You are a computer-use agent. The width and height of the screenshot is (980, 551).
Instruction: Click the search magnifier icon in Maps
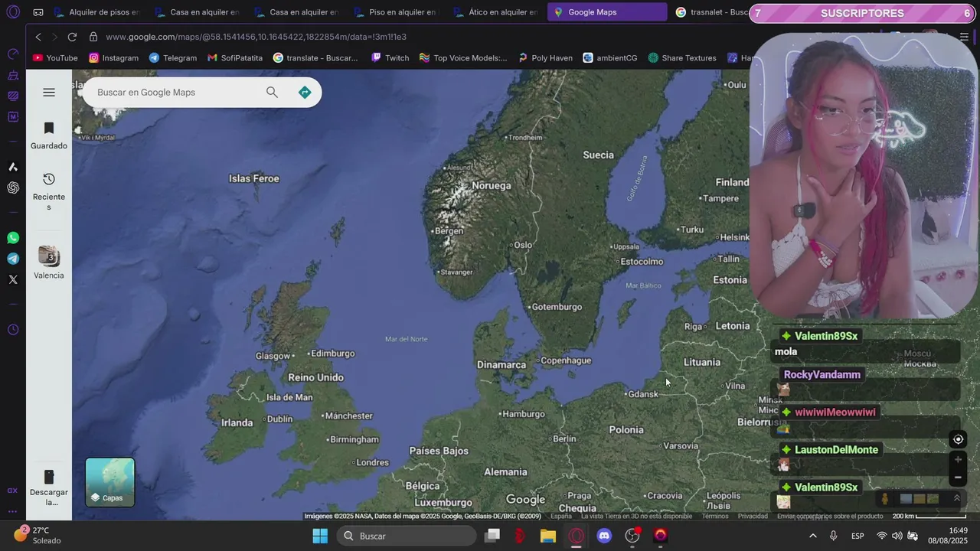click(x=272, y=93)
